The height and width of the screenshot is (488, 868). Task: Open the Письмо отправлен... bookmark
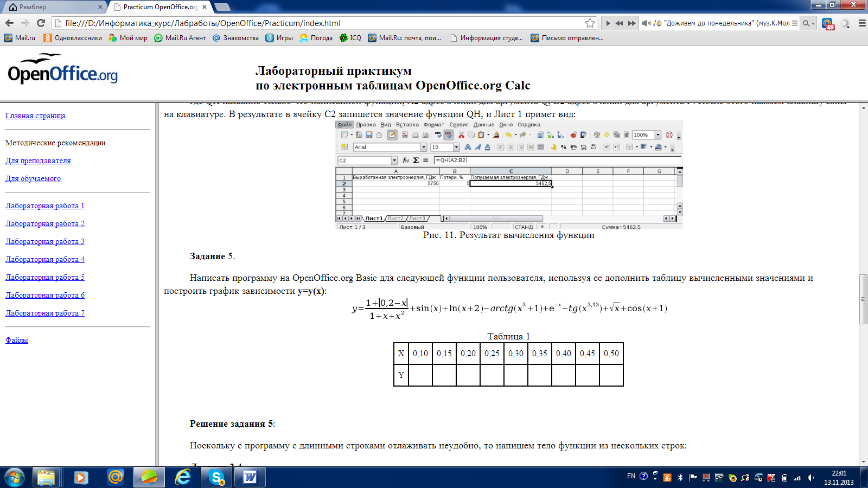(567, 38)
